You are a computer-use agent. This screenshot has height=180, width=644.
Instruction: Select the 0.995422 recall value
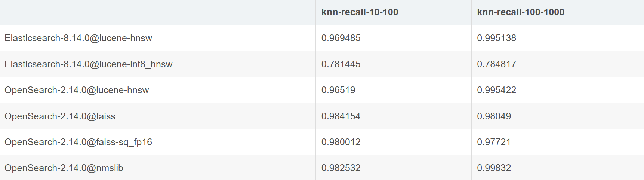(x=496, y=90)
